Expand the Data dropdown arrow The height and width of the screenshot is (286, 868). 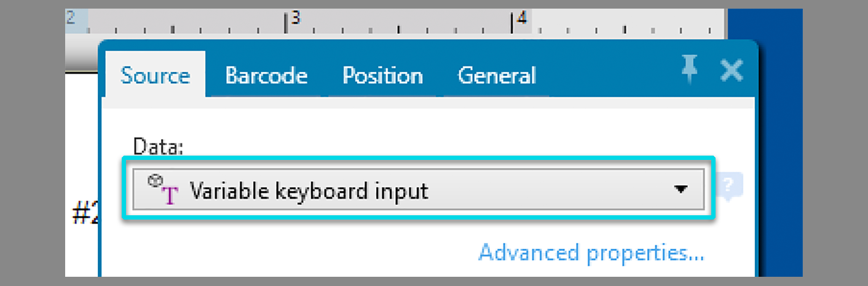pyautogui.click(x=680, y=190)
